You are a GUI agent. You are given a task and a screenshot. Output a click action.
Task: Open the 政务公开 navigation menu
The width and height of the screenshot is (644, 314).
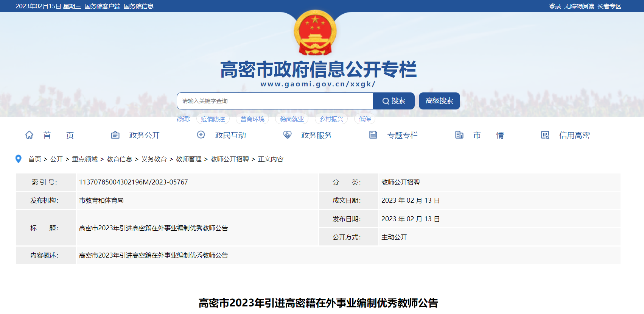coord(145,135)
